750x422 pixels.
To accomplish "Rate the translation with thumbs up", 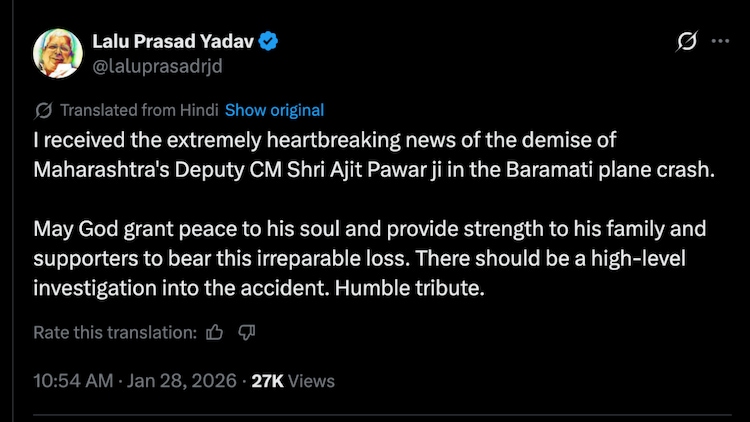I will tap(214, 332).
